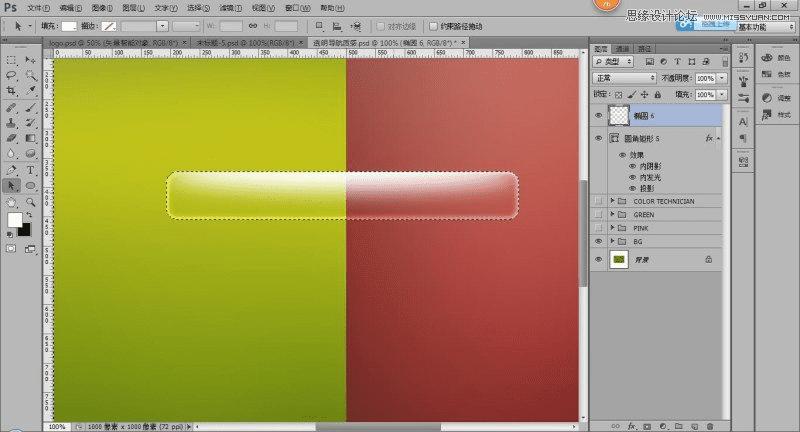This screenshot has width=800, height=432.
Task: Click the 背景 layer thumbnail
Action: (x=619, y=260)
